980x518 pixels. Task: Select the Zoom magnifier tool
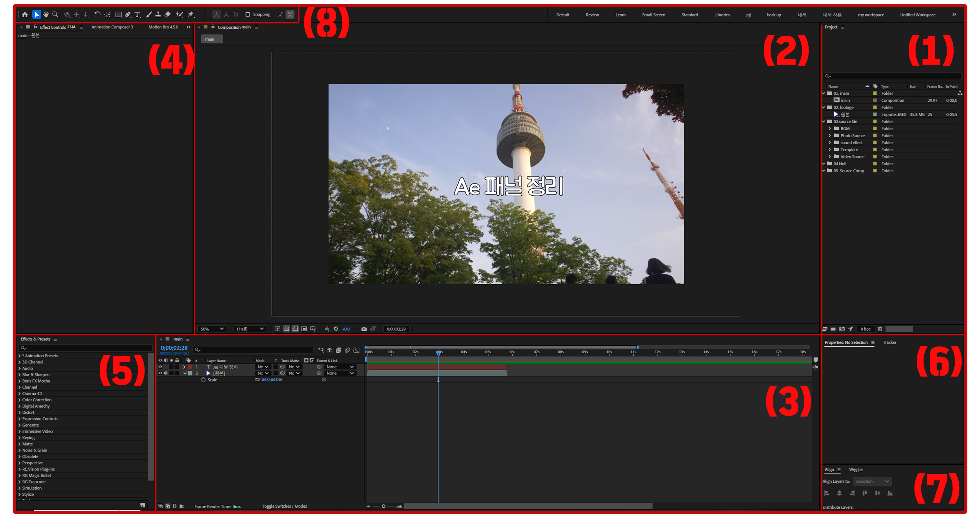pyautogui.click(x=55, y=15)
